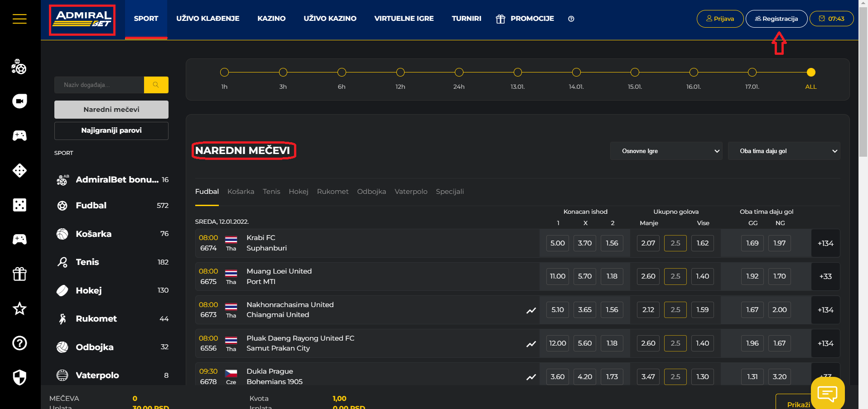The width and height of the screenshot is (868, 409).
Task: Select Fudbal in sport list
Action: point(111,206)
